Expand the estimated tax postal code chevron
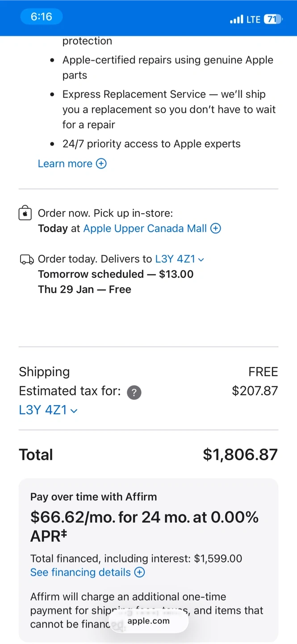The width and height of the screenshot is (297, 644). [74, 411]
